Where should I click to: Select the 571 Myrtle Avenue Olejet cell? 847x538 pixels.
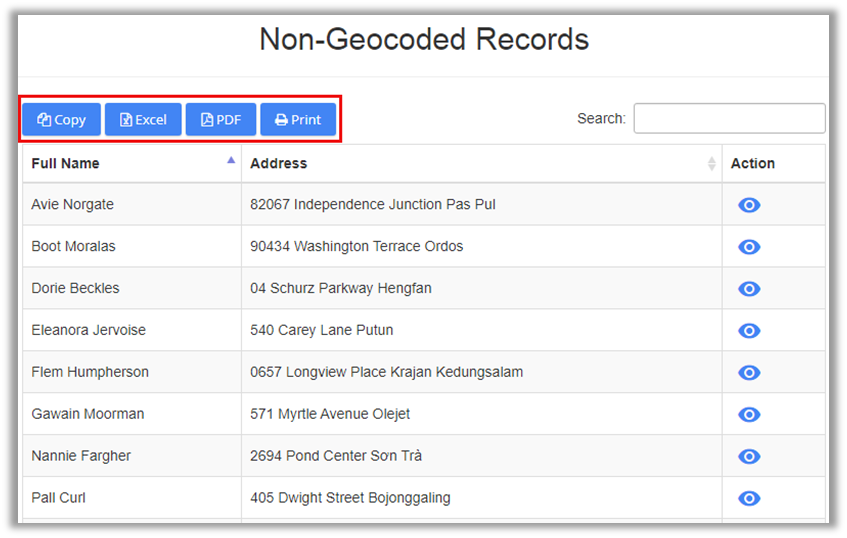pos(330,415)
